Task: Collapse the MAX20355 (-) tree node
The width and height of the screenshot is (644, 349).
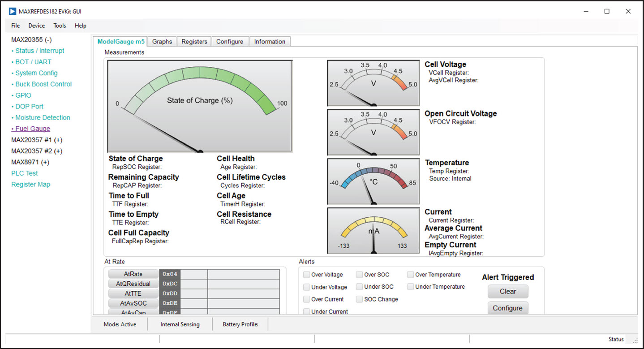Action: coord(31,39)
